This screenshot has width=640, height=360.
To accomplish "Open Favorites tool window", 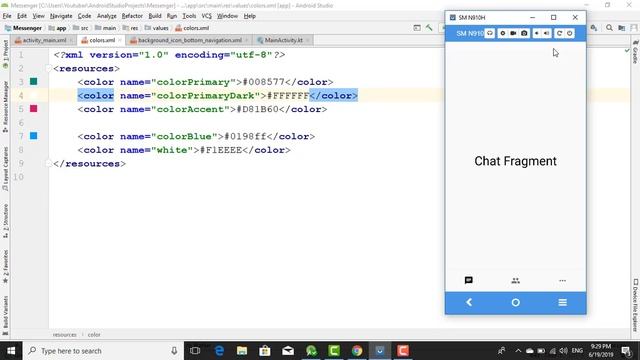I will pyautogui.click(x=5, y=267).
